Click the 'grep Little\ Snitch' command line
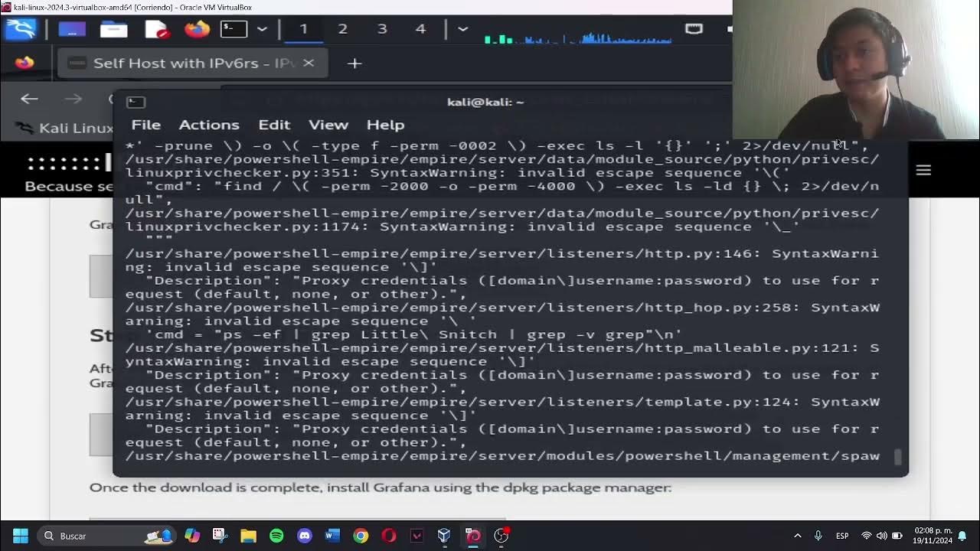This screenshot has height=551, width=980. click(413, 334)
